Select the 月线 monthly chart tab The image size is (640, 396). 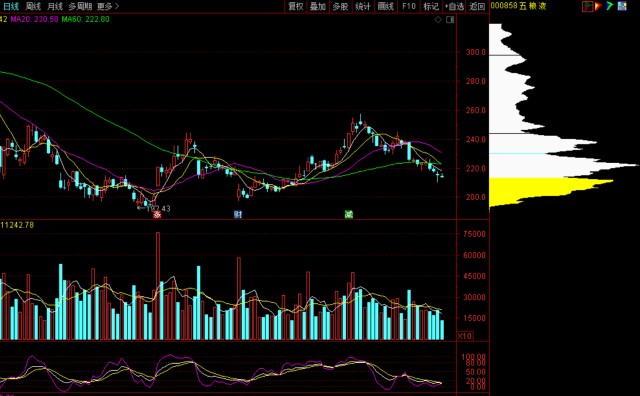(x=55, y=6)
